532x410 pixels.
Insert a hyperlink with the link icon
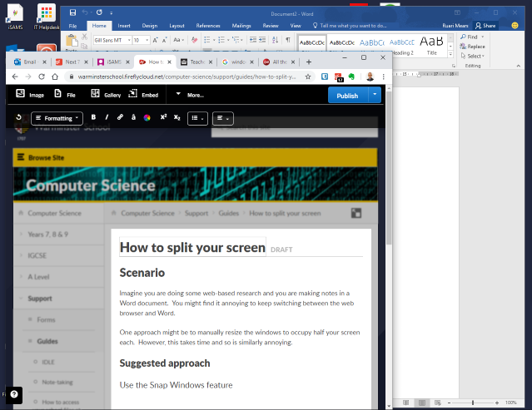[120, 118]
